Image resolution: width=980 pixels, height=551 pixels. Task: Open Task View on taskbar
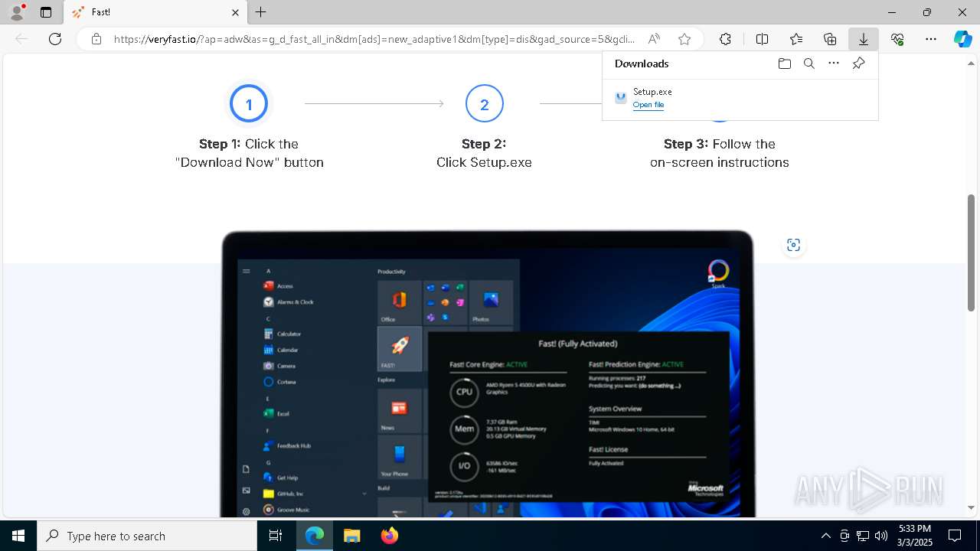click(276, 536)
